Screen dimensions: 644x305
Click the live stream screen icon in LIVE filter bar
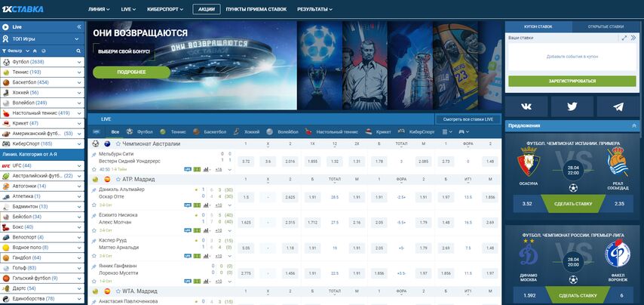tap(97, 132)
